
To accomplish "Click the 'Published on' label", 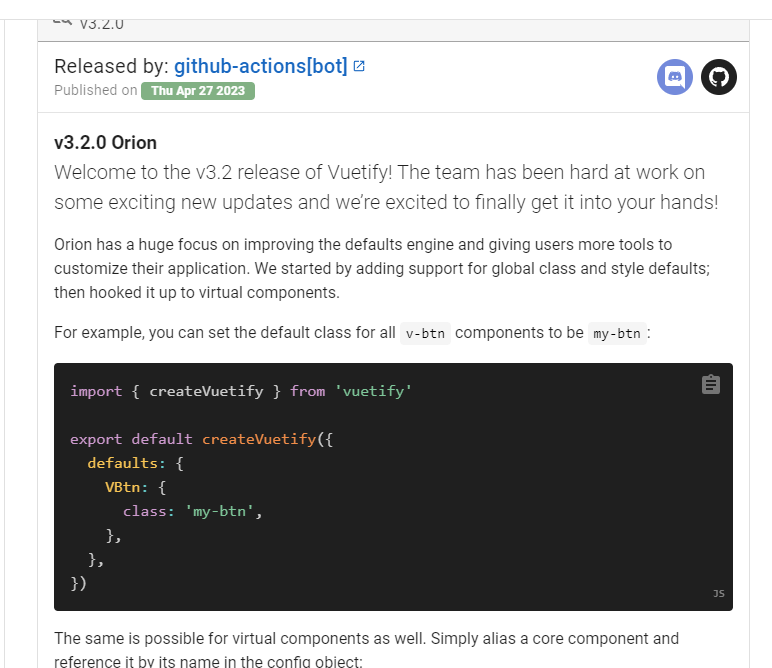I will (x=96, y=91).
